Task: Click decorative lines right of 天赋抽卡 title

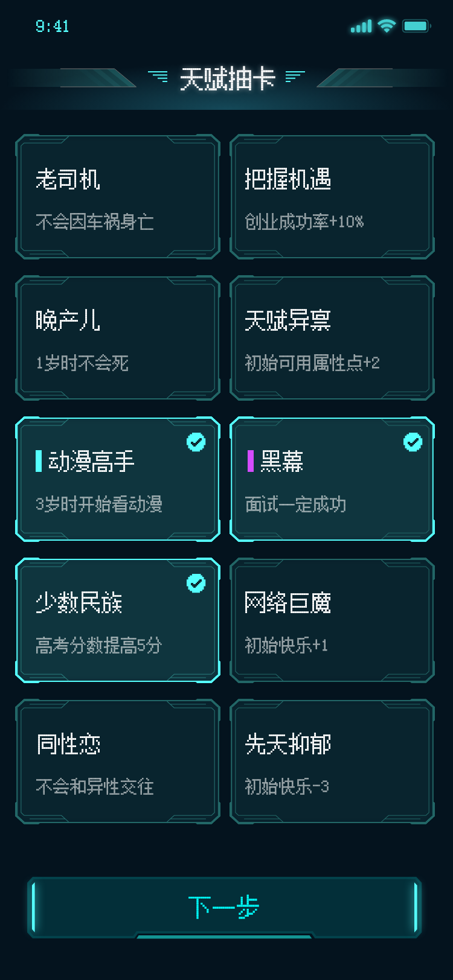Action: 295,77
